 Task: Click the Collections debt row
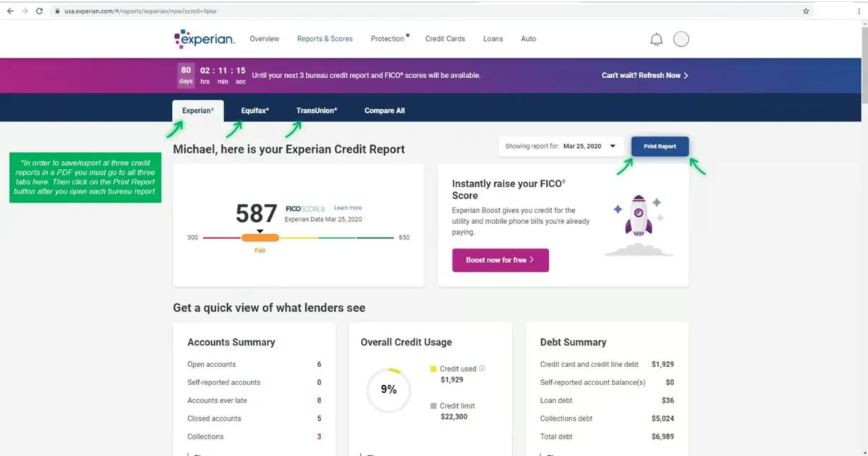(x=607, y=418)
